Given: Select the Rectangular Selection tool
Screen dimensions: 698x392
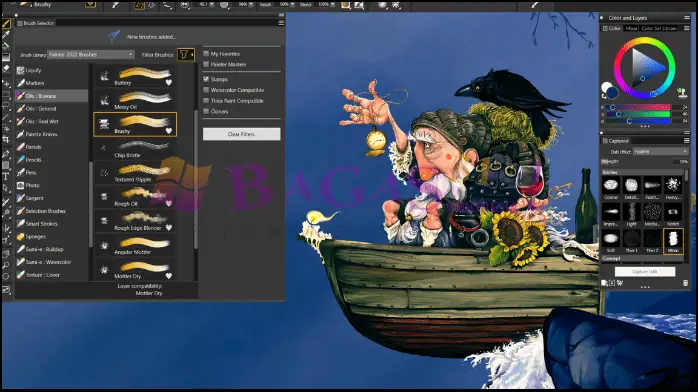Looking at the screenshot, I should [x=6, y=95].
